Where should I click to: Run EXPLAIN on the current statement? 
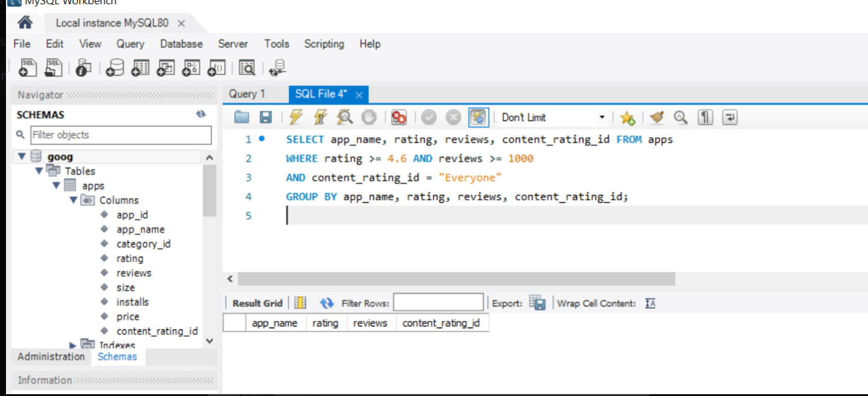coord(345,118)
